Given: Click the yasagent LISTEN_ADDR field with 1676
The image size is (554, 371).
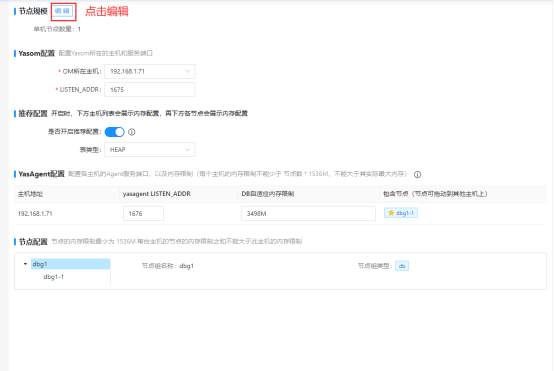Looking at the screenshot, I should 143,214.
